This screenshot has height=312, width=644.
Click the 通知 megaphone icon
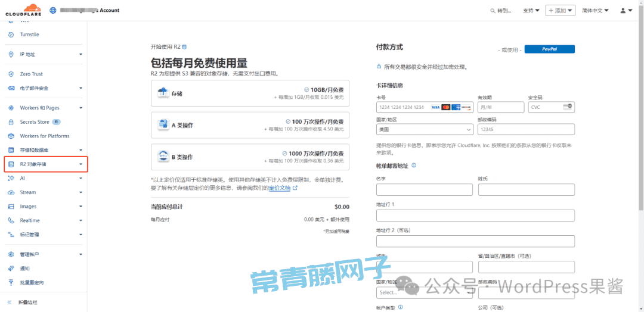tap(11, 269)
